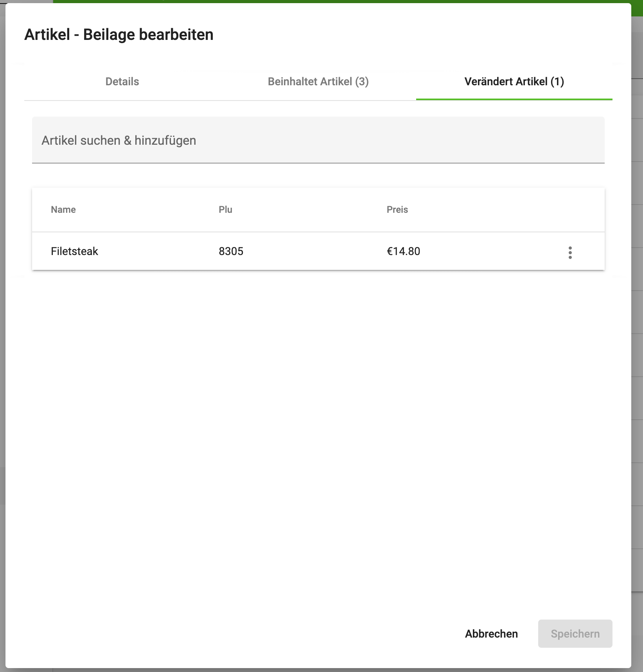Click the dialog title Artikel - Beilage bearbeiten
This screenshot has width=643, height=672.
pyautogui.click(x=119, y=34)
